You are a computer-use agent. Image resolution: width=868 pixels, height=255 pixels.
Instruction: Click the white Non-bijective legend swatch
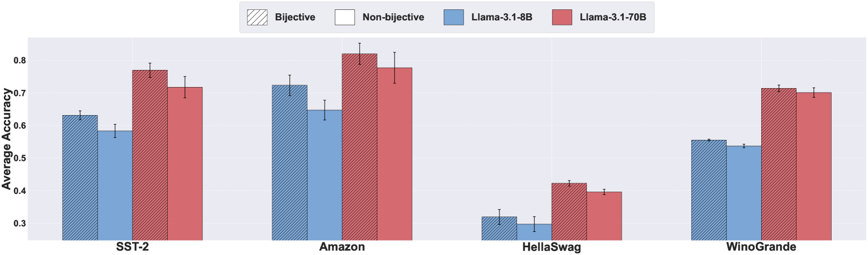tap(344, 17)
